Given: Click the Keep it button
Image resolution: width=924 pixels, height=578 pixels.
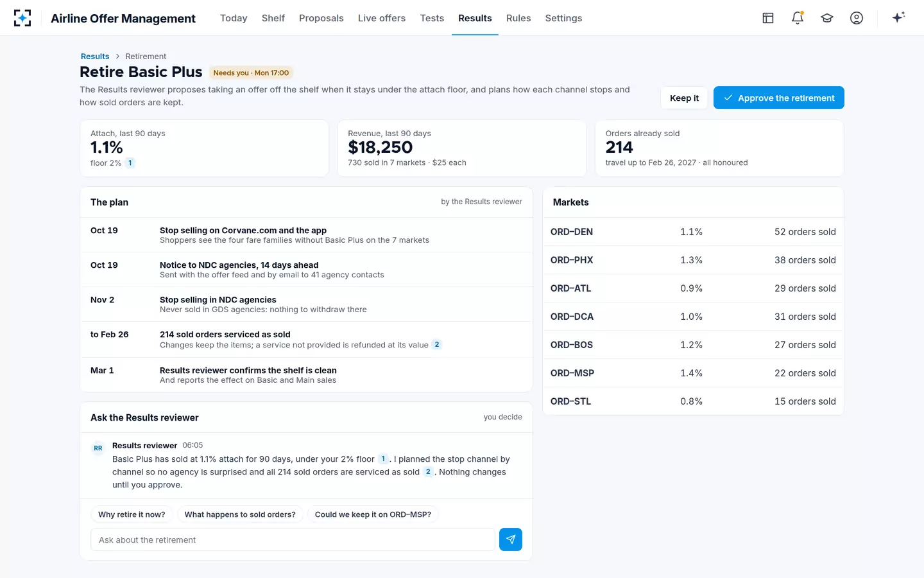Looking at the screenshot, I should (x=684, y=98).
